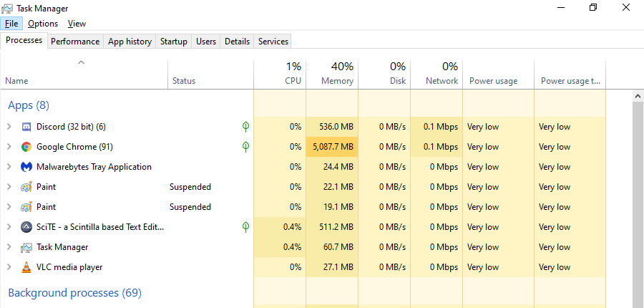This screenshot has width=644, height=308.
Task: Click the VLC media player cone icon
Action: tap(26, 267)
